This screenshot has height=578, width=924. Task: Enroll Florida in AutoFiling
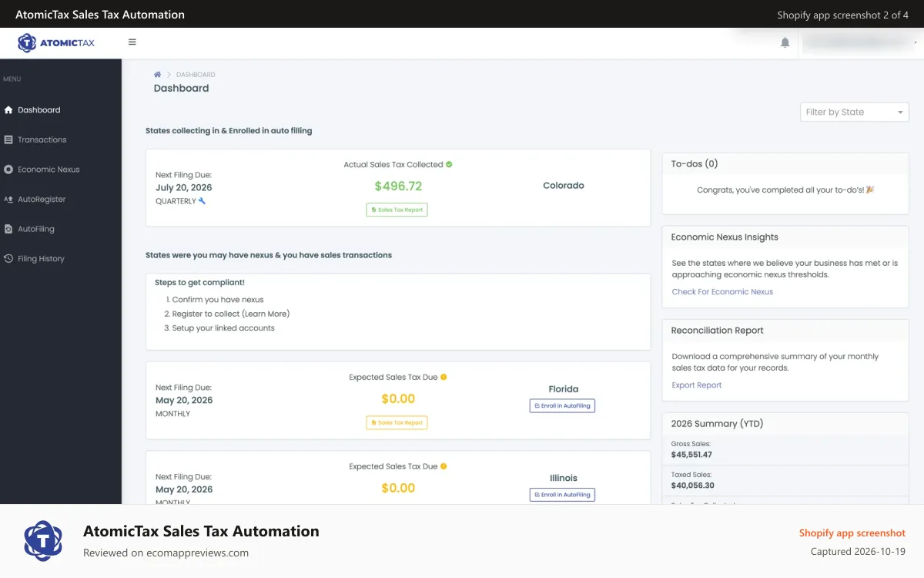click(562, 405)
